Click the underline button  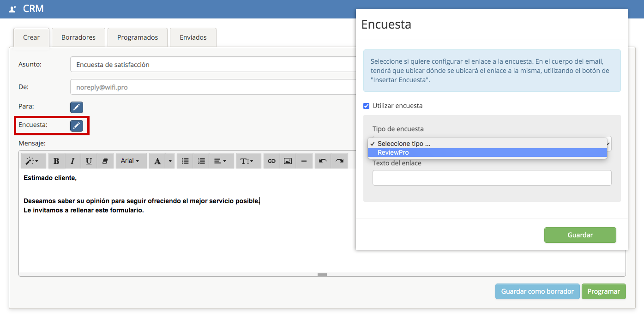89,161
